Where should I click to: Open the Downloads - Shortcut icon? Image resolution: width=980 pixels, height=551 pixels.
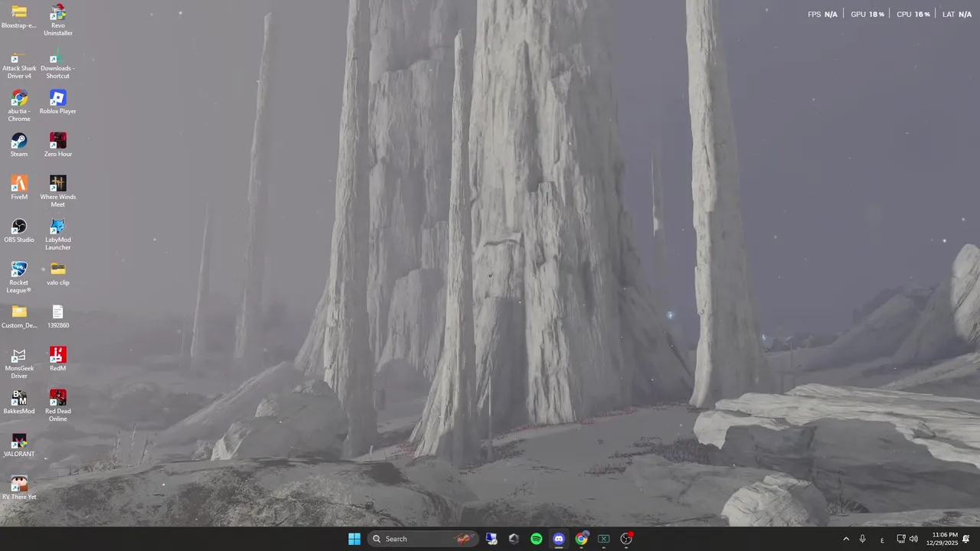pos(58,64)
